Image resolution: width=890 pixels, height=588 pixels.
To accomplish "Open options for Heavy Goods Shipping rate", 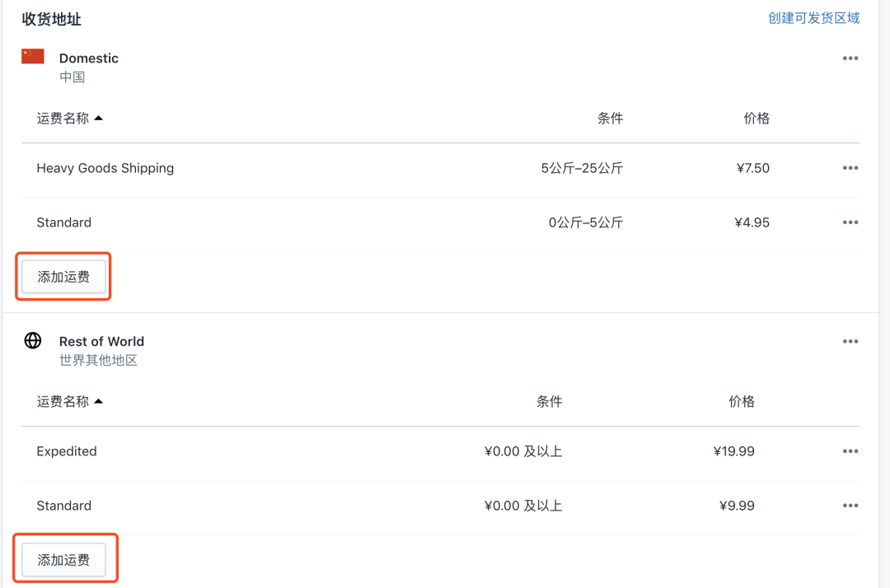I will coord(850,168).
